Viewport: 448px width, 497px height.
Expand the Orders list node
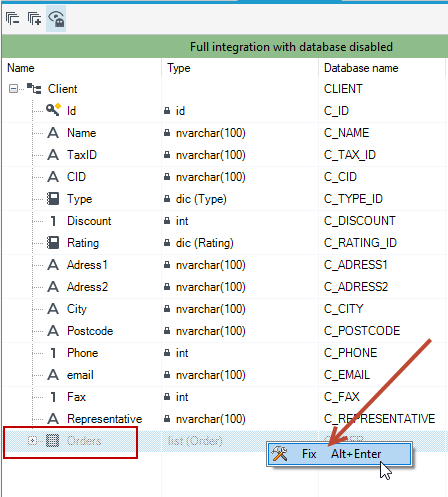32,441
